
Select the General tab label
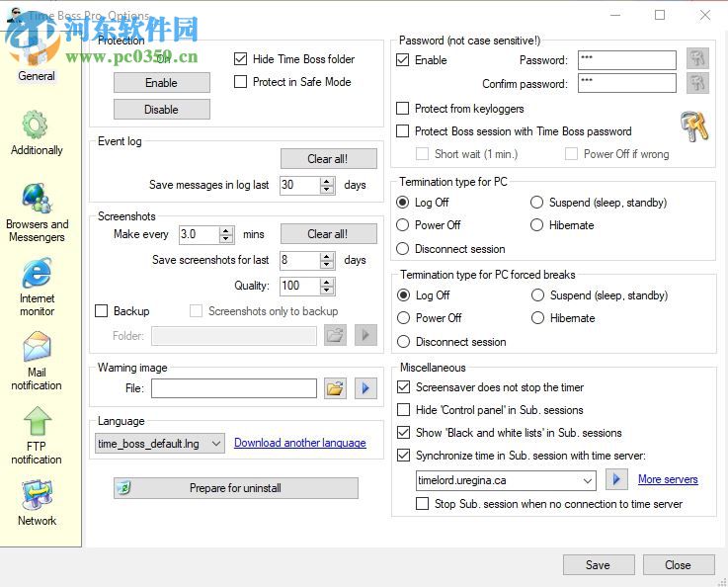tap(37, 76)
